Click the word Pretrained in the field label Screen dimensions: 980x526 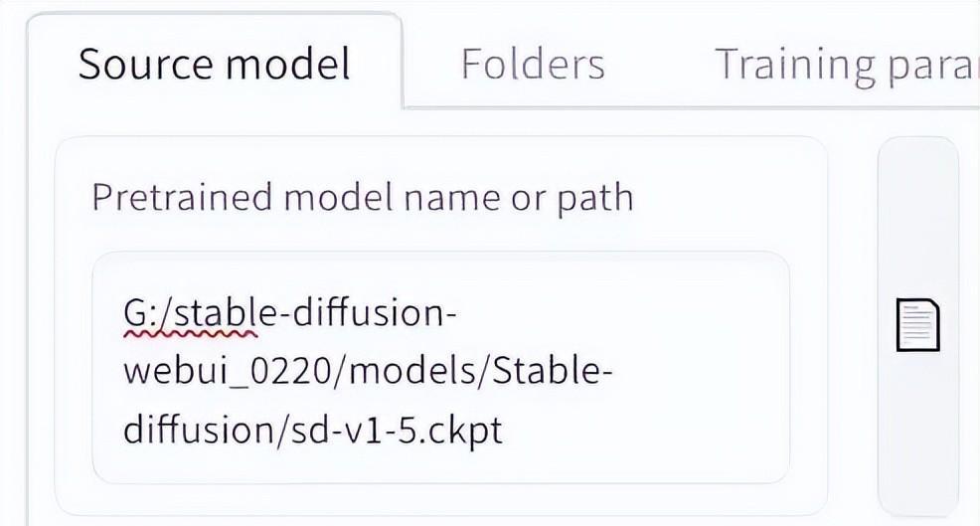(182, 197)
